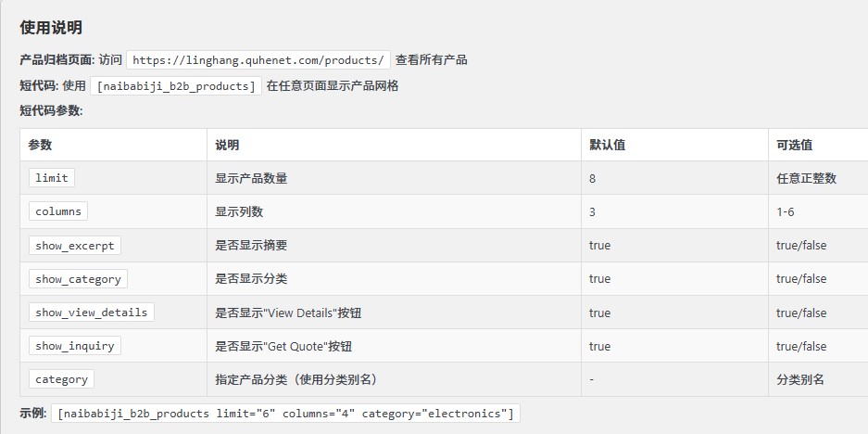The height and width of the screenshot is (434, 868).
Task: Click the 显示产品数量 description cell
Action: pyautogui.click(x=251, y=178)
